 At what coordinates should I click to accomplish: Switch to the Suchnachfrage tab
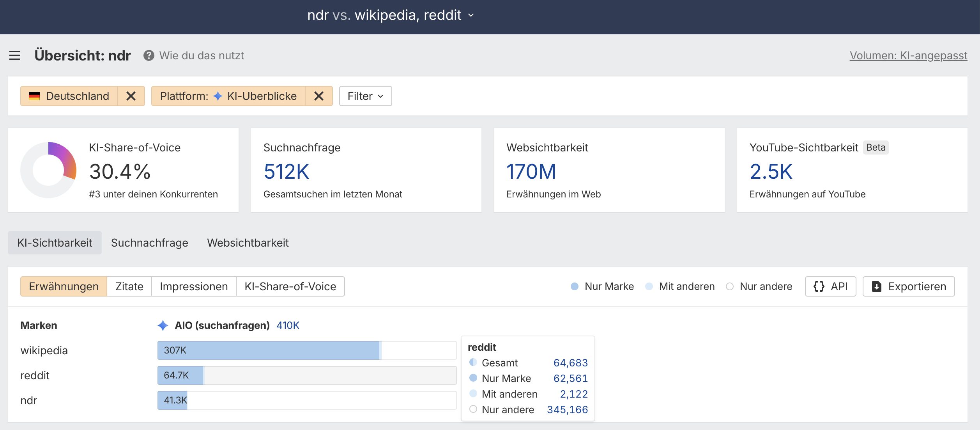tap(150, 243)
